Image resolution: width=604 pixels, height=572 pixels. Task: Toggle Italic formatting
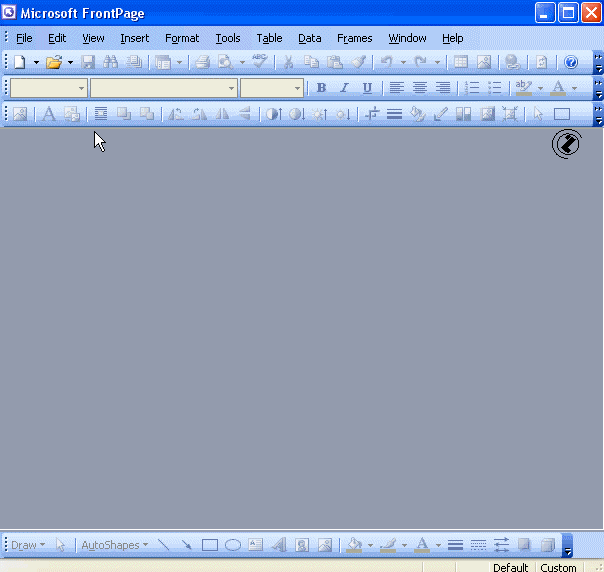[344, 88]
